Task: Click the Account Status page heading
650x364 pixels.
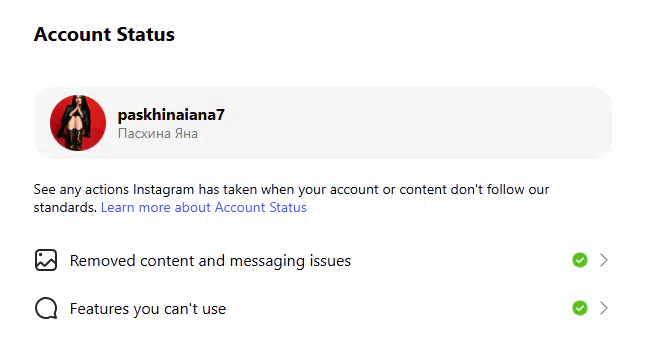Action: (104, 34)
